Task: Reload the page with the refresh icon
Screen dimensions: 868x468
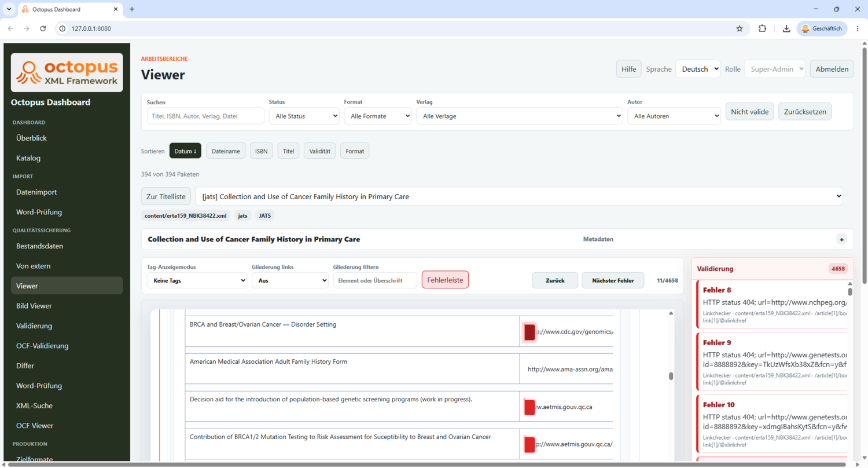Action: coord(43,28)
